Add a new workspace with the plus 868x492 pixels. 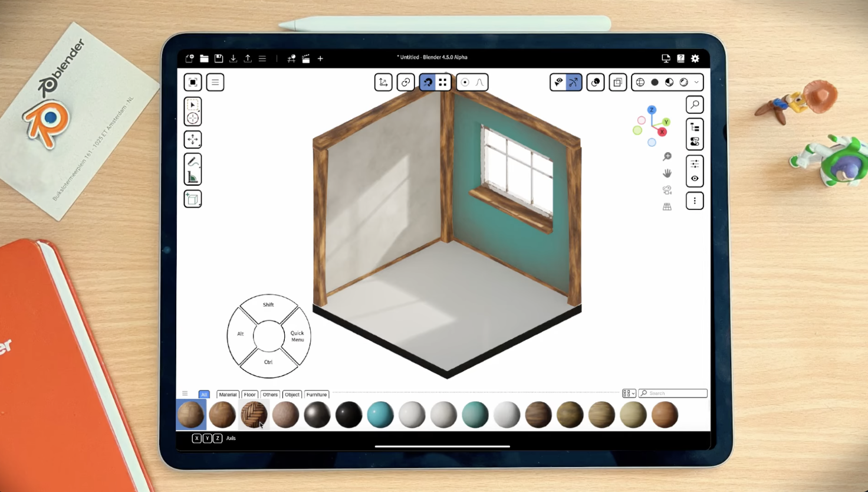click(320, 58)
